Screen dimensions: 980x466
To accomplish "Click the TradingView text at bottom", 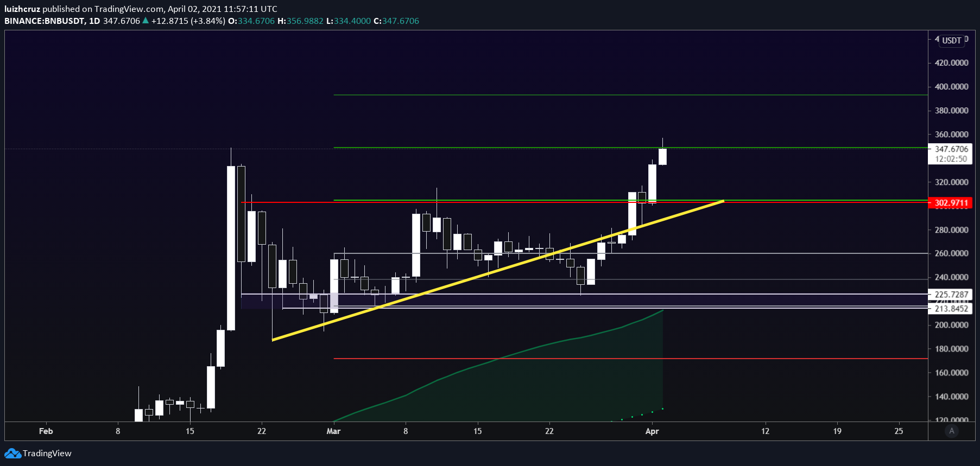I will click(47, 454).
